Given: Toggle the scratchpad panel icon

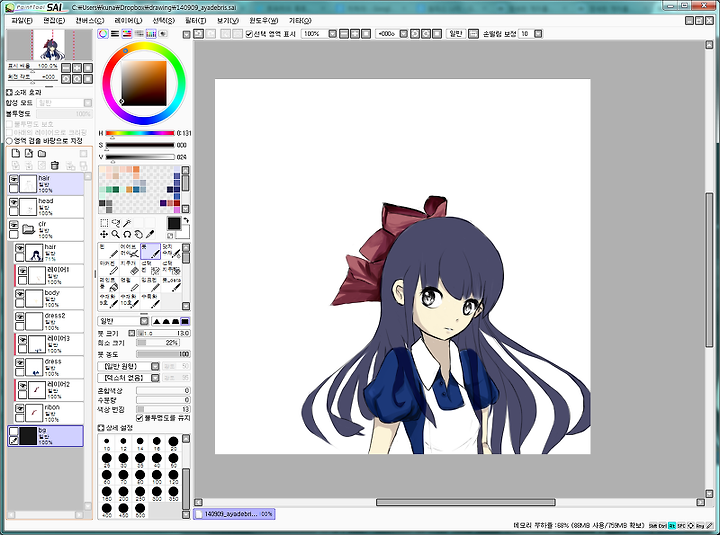Looking at the screenshot, I should pyautogui.click(x=163, y=34).
